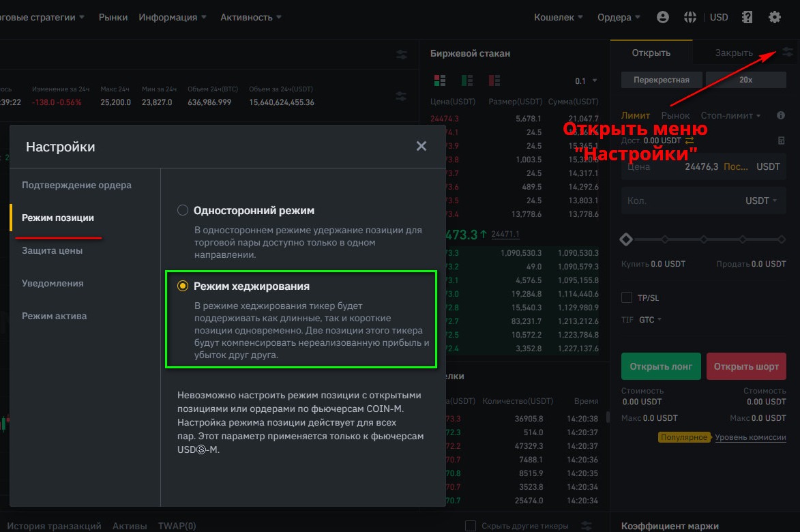
Task: Open Активы bottom tab
Action: (x=130, y=525)
